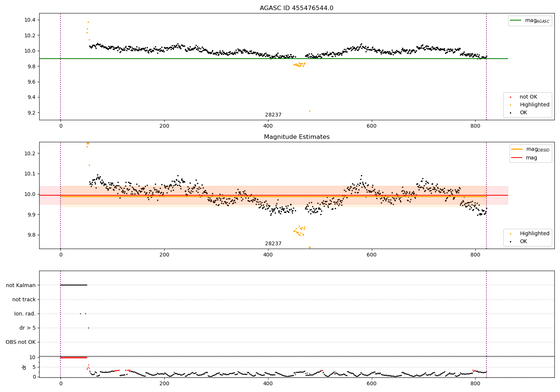This screenshot has height=392, width=560.
Task: Click the 'dr' y-axis label
Action: (24, 367)
